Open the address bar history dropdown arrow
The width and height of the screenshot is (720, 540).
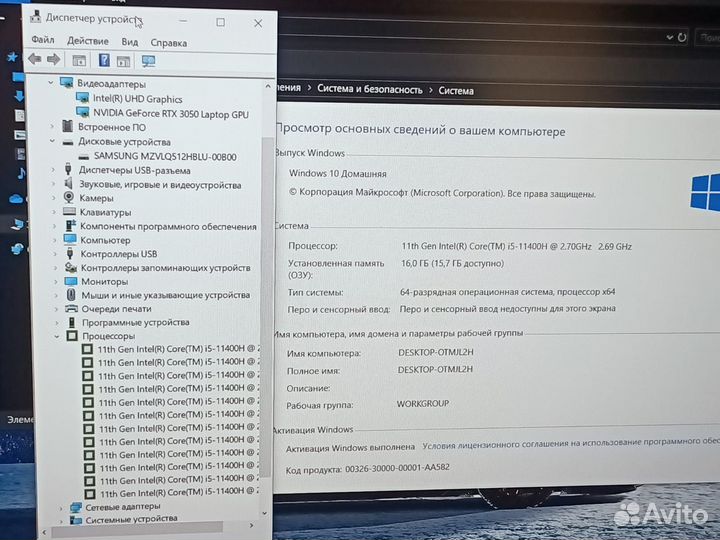(670, 37)
